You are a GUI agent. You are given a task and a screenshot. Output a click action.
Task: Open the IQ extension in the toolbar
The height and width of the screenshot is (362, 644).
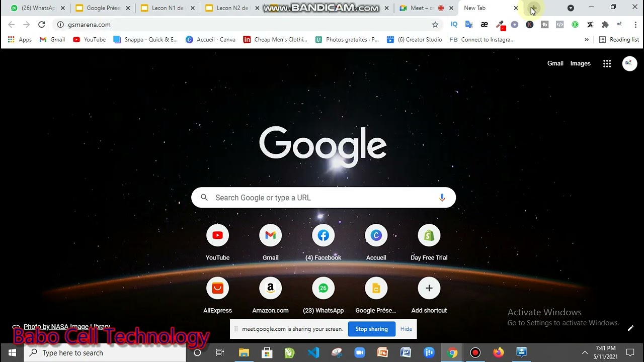point(454,24)
